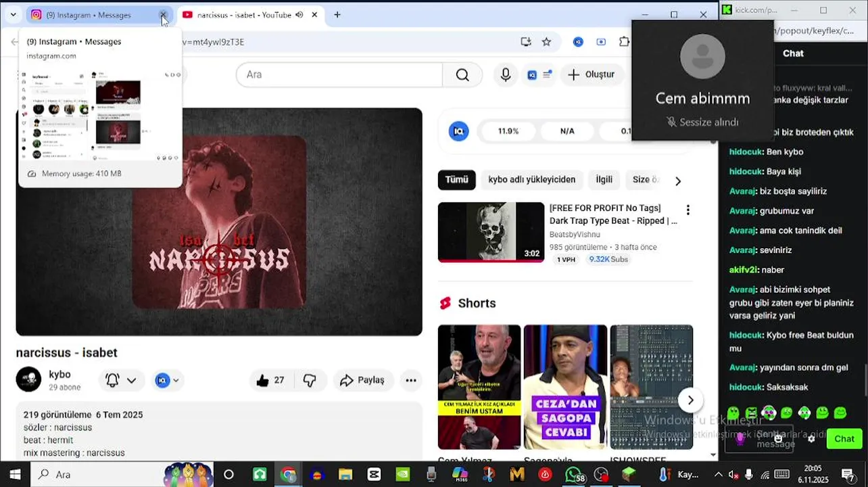Open OBS Studio from the taskbar

(x=601, y=475)
